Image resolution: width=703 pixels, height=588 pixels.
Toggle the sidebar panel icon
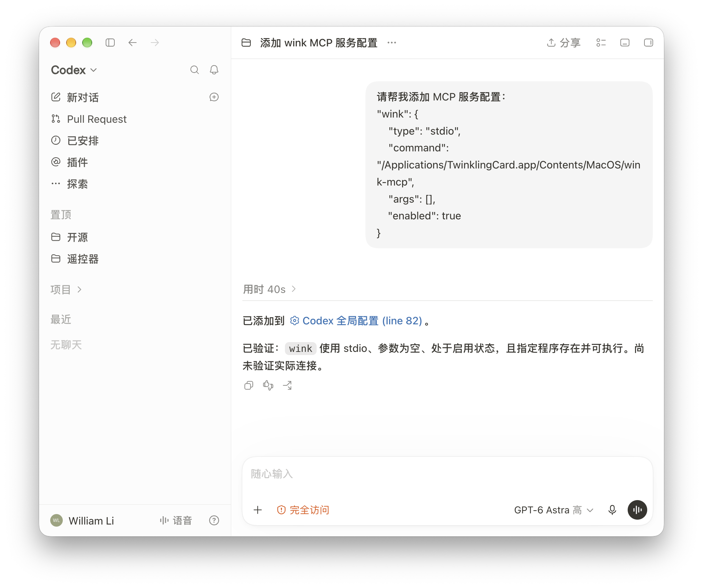[110, 43]
